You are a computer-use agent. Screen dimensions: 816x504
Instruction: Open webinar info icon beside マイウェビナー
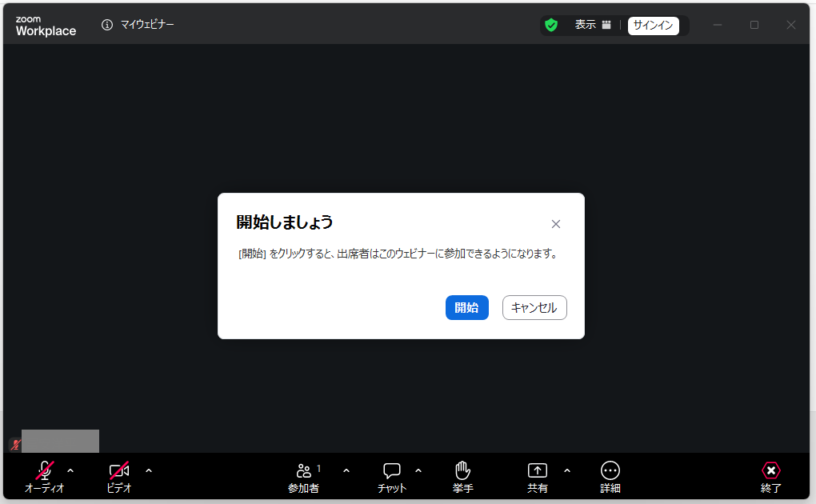pyautogui.click(x=107, y=25)
